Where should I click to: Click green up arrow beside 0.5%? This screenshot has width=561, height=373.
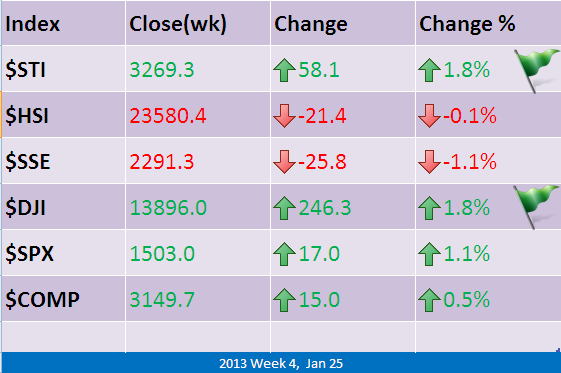429,300
